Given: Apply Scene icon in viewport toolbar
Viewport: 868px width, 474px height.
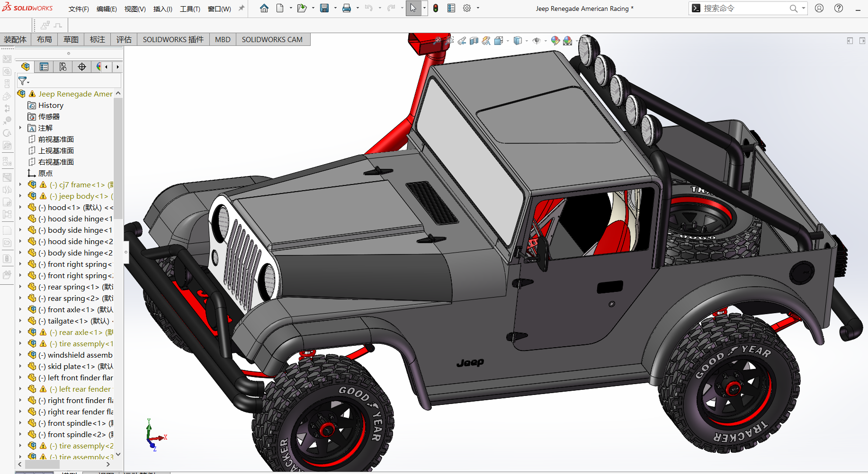Looking at the screenshot, I should [568, 41].
